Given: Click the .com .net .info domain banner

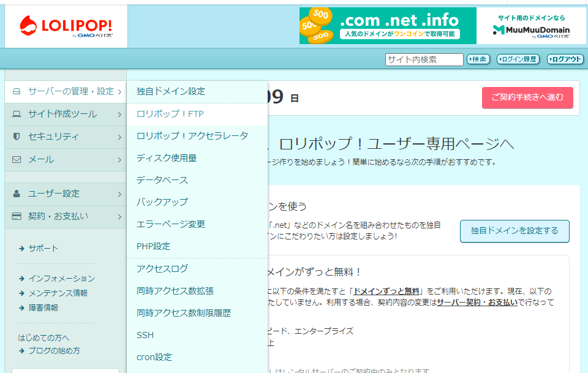Looking at the screenshot, I should click(388, 26).
